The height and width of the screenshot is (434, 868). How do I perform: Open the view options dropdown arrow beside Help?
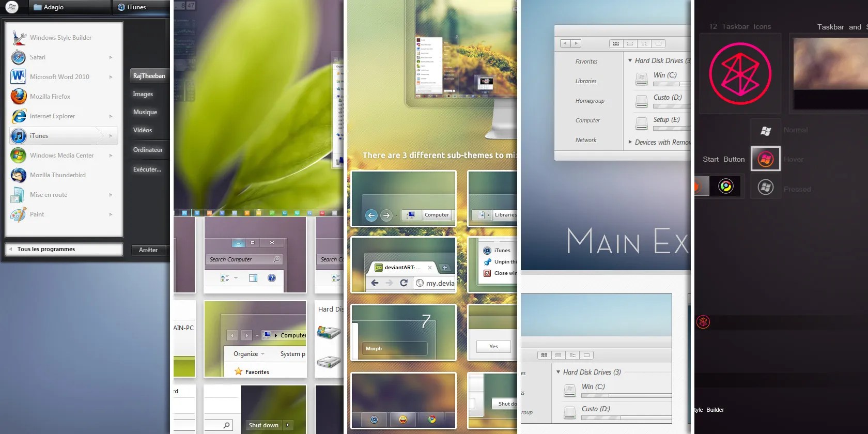click(x=236, y=278)
